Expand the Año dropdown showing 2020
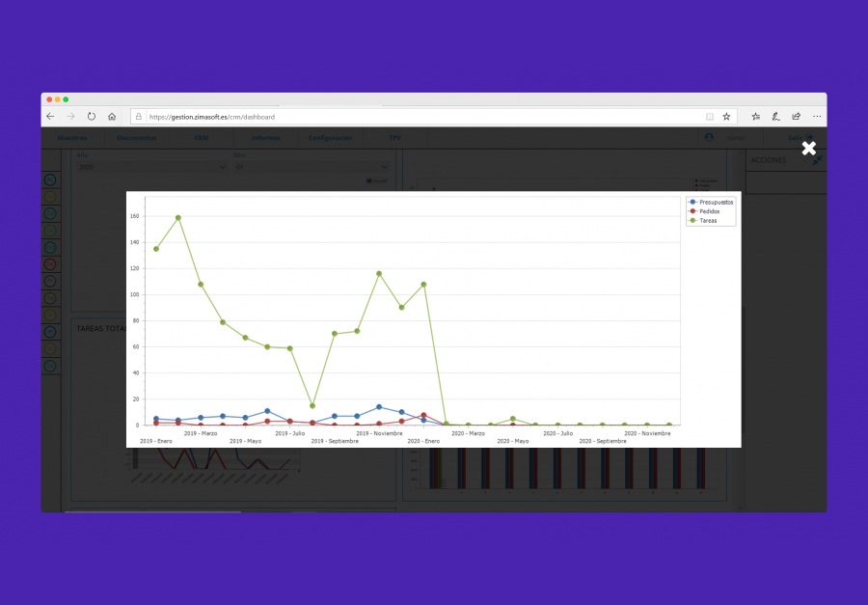868x605 pixels. click(x=151, y=167)
